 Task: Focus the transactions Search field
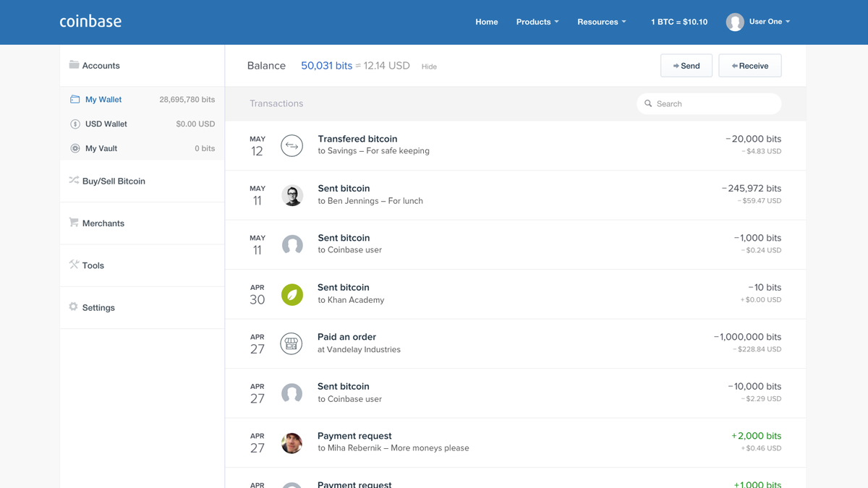pos(709,103)
